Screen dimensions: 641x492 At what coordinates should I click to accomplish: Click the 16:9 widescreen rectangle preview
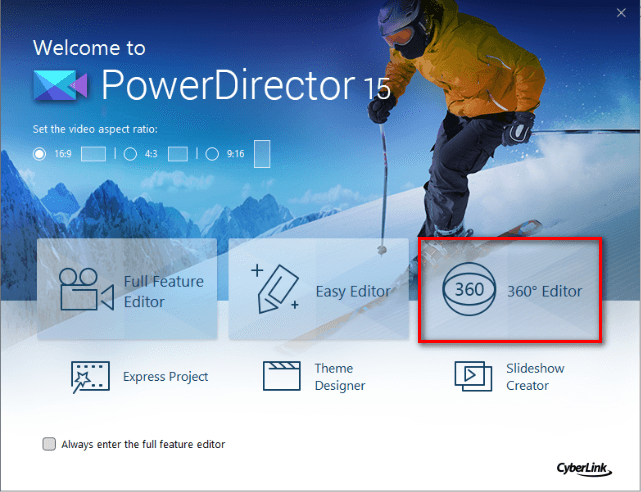[93, 154]
